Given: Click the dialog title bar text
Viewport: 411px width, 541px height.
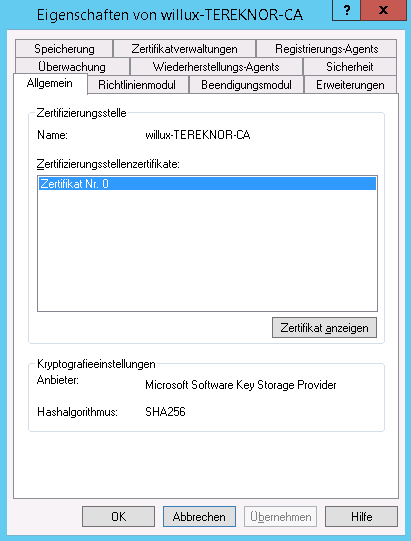Looking at the screenshot, I should [170, 15].
